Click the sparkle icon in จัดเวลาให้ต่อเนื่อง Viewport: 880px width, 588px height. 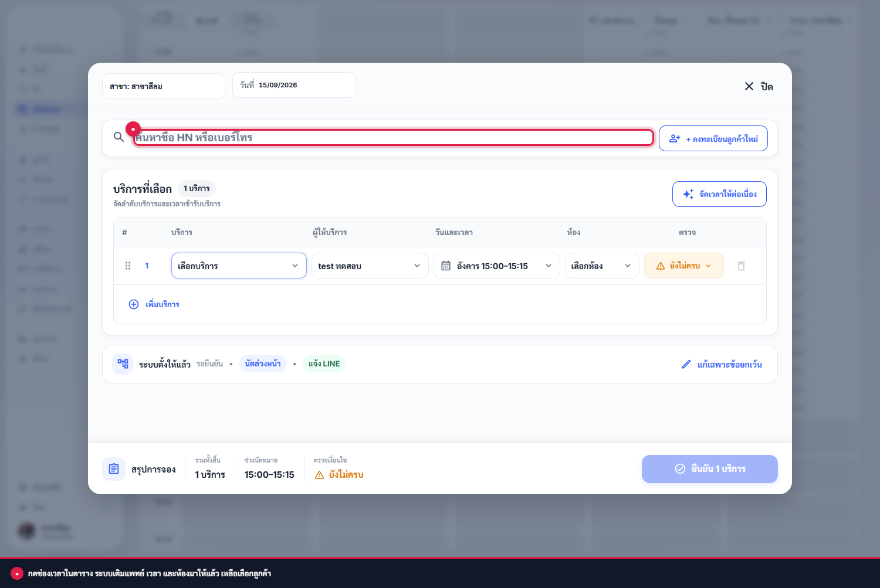[x=688, y=194]
